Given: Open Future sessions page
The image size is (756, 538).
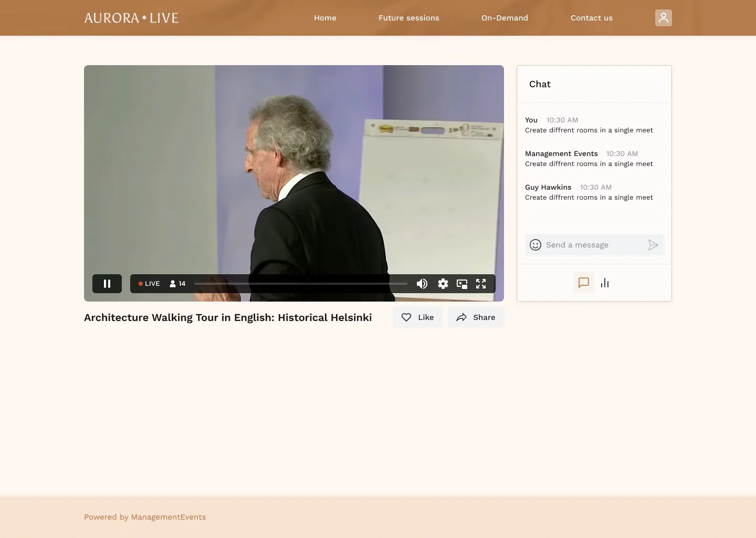Looking at the screenshot, I should point(409,18).
